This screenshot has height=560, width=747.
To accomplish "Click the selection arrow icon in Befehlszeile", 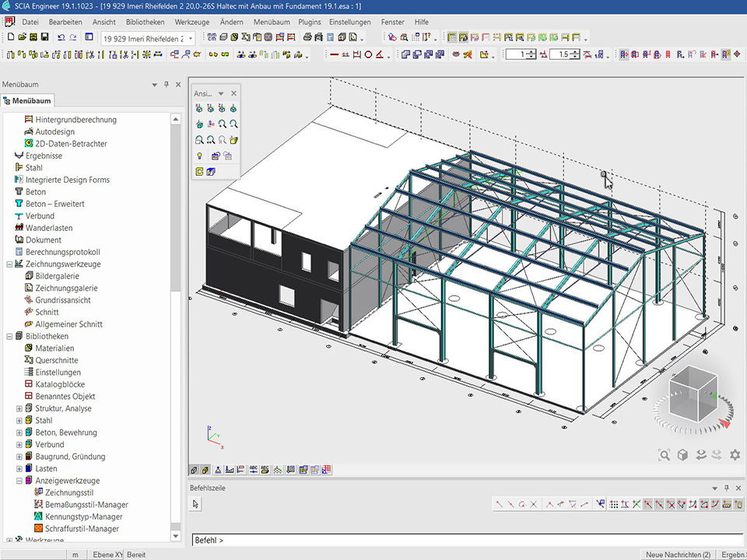I will click(x=196, y=504).
